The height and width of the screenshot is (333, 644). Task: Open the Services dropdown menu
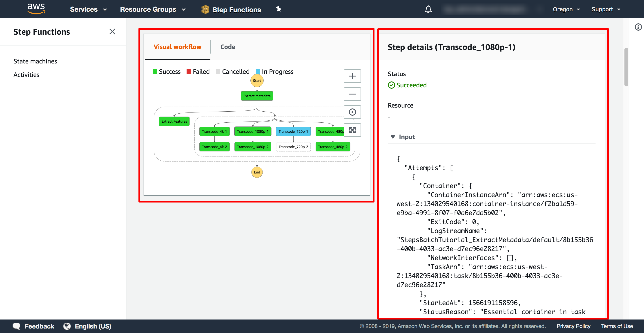click(x=88, y=9)
